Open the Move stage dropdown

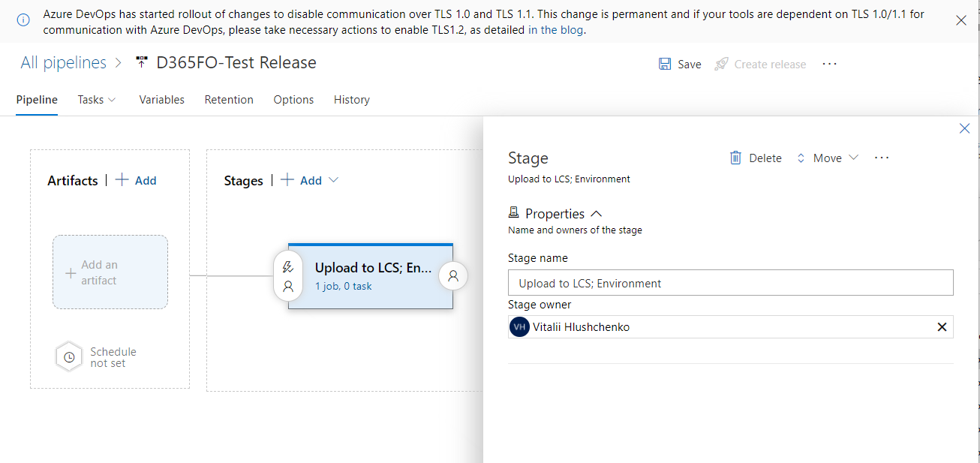tap(828, 158)
